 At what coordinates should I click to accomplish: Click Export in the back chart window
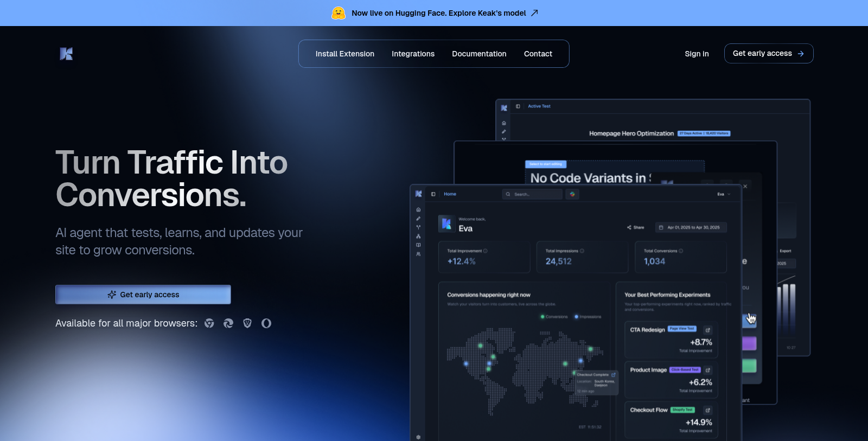click(785, 251)
